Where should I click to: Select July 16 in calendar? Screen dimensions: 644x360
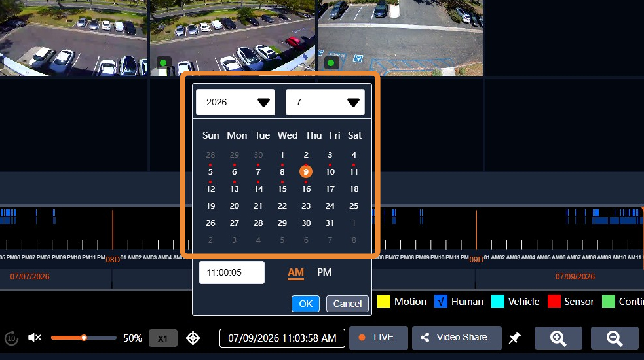(x=307, y=189)
